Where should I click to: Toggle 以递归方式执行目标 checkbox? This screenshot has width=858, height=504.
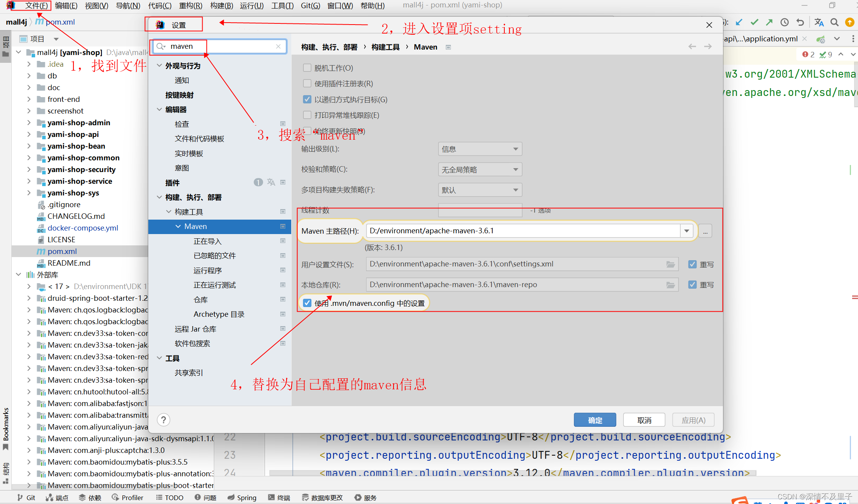pyautogui.click(x=307, y=99)
